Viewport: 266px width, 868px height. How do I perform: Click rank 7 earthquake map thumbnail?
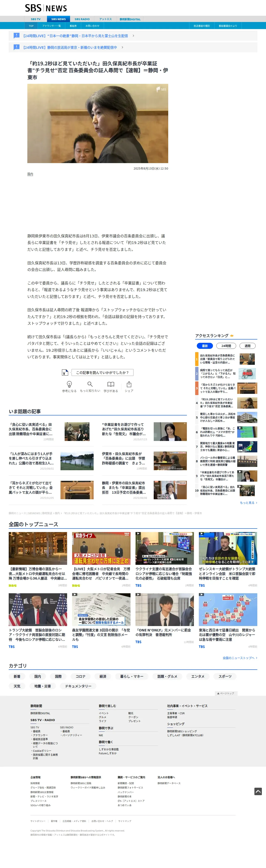(247, 447)
